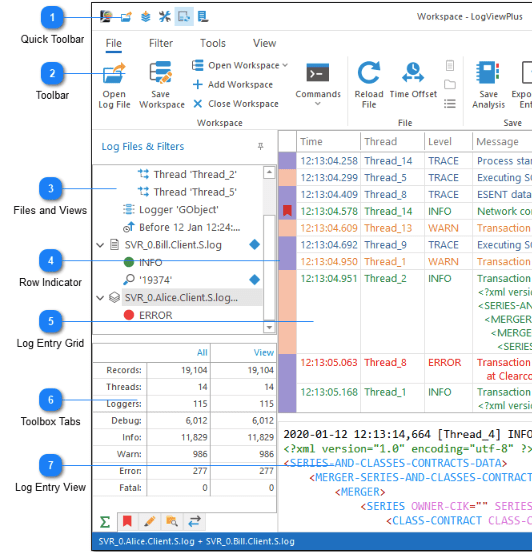Screen dimensions: 532x552
Task: Click the small document icon in File group
Action: click(450, 65)
